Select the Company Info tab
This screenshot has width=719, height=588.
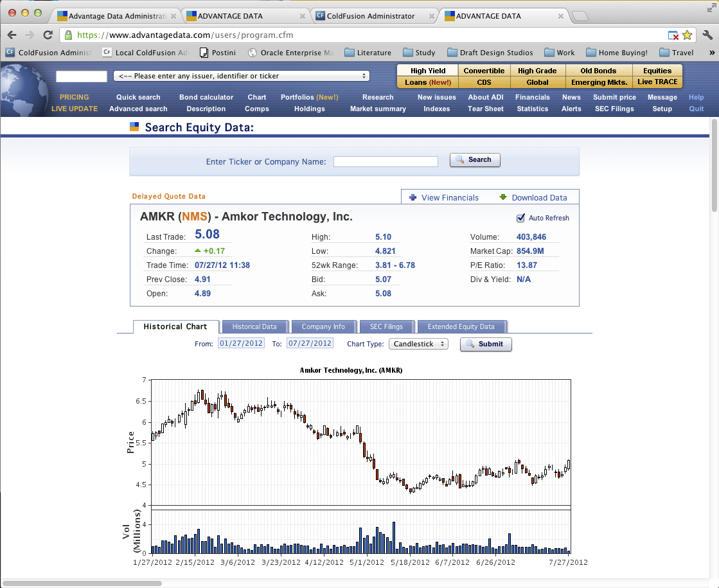point(323,326)
